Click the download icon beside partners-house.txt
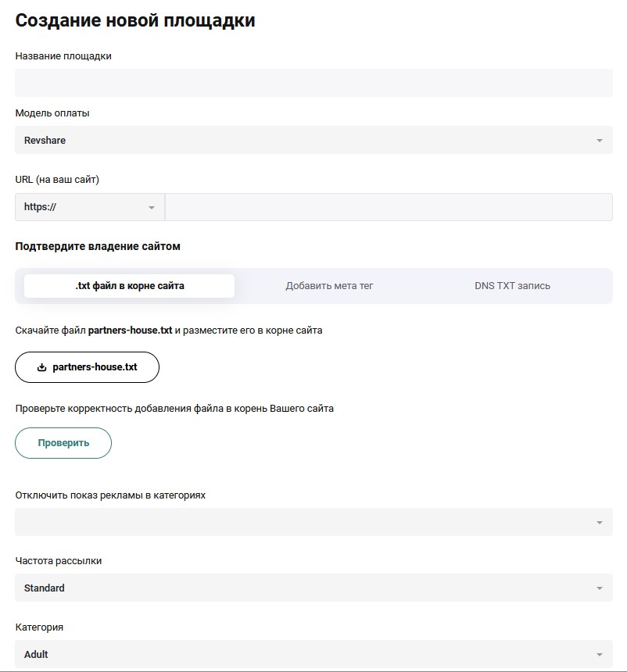This screenshot has width=627, height=672. [x=41, y=367]
